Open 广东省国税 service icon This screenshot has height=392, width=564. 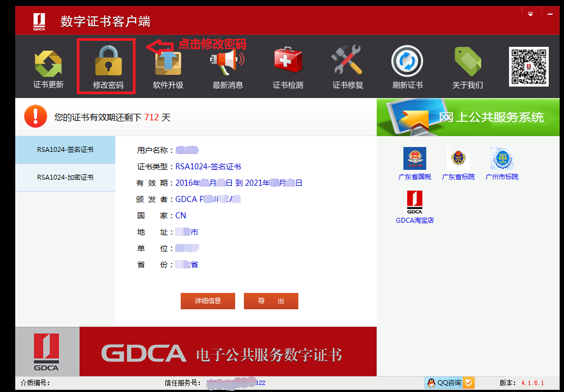tap(415, 158)
